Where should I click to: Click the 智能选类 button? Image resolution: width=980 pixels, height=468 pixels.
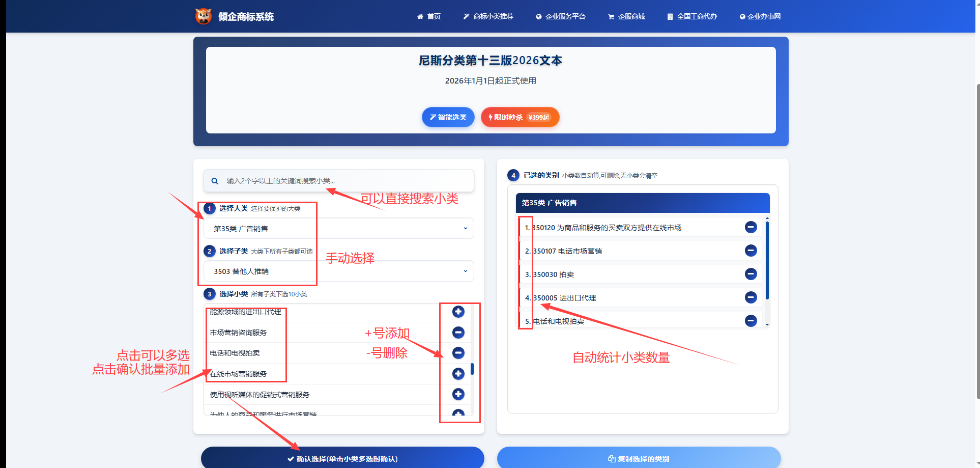coord(448,117)
